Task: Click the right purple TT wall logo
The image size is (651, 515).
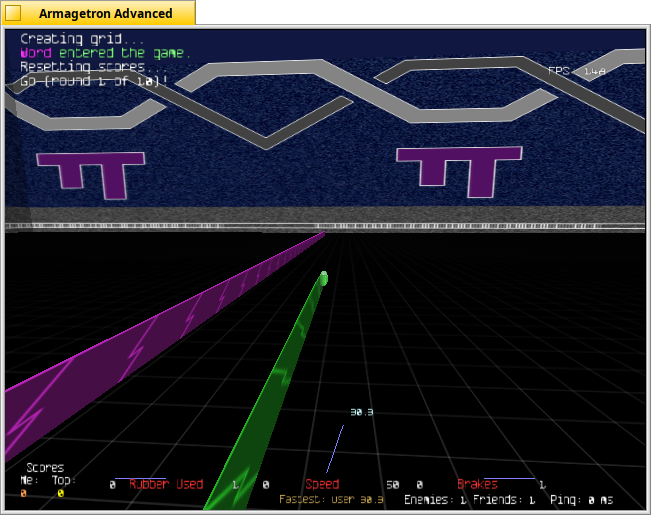Action: 459,172
